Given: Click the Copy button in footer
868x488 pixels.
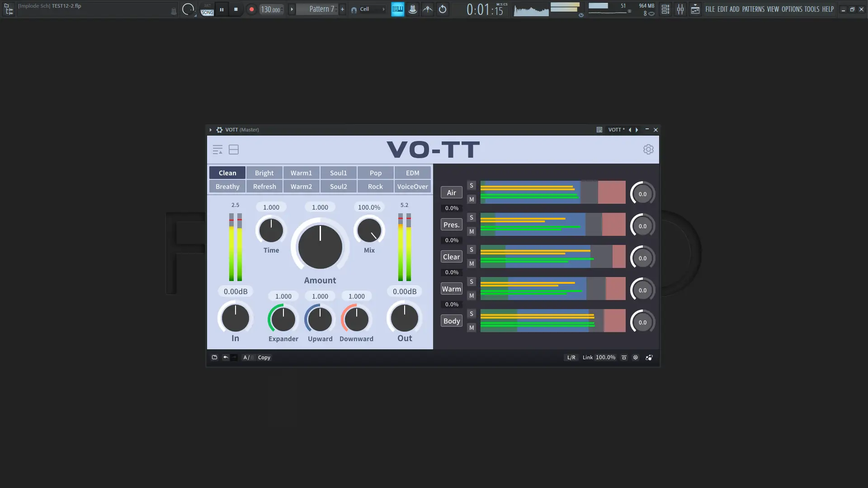Looking at the screenshot, I should [x=264, y=357].
